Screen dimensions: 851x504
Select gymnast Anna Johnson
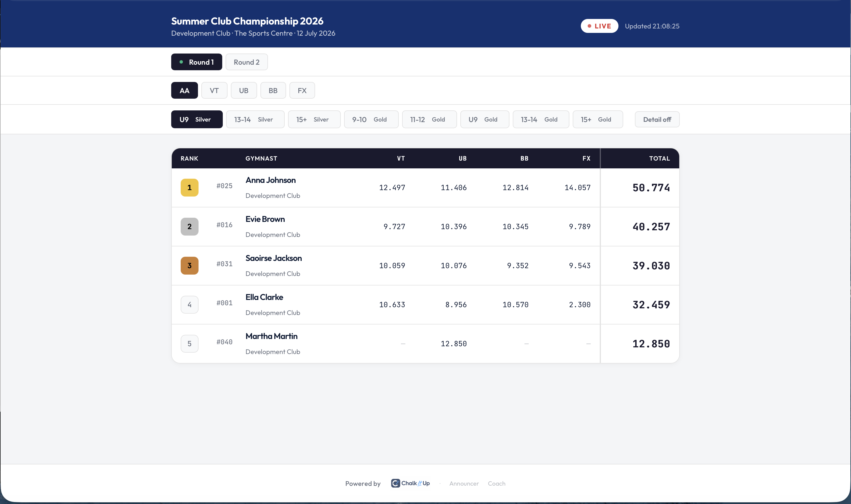pyautogui.click(x=270, y=180)
